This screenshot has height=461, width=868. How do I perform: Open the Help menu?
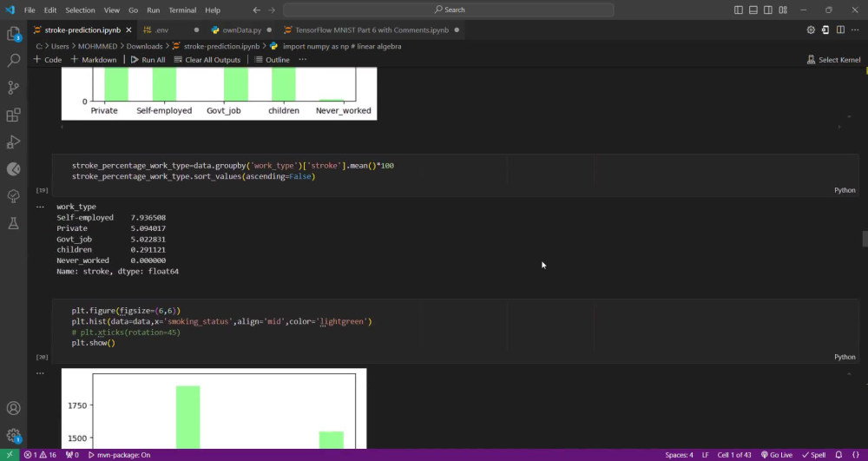click(x=213, y=10)
